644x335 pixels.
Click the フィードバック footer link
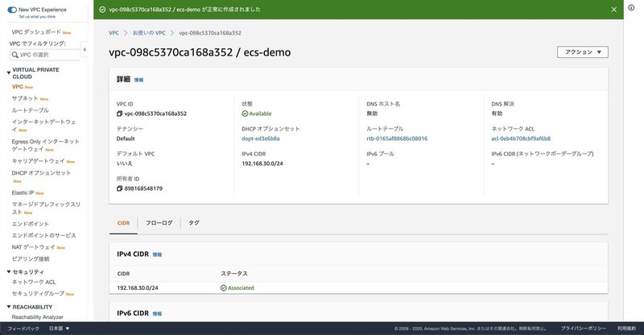click(23, 329)
